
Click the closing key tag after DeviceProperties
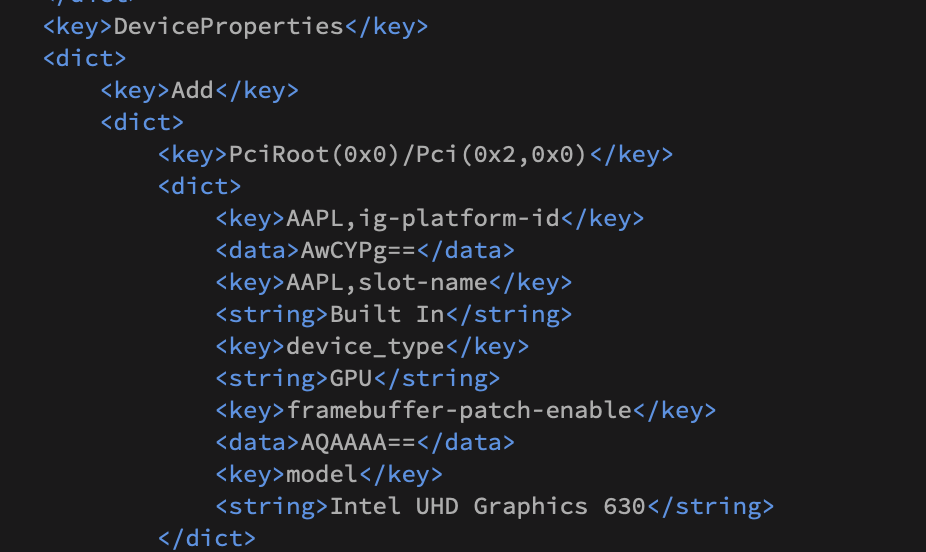click(387, 26)
